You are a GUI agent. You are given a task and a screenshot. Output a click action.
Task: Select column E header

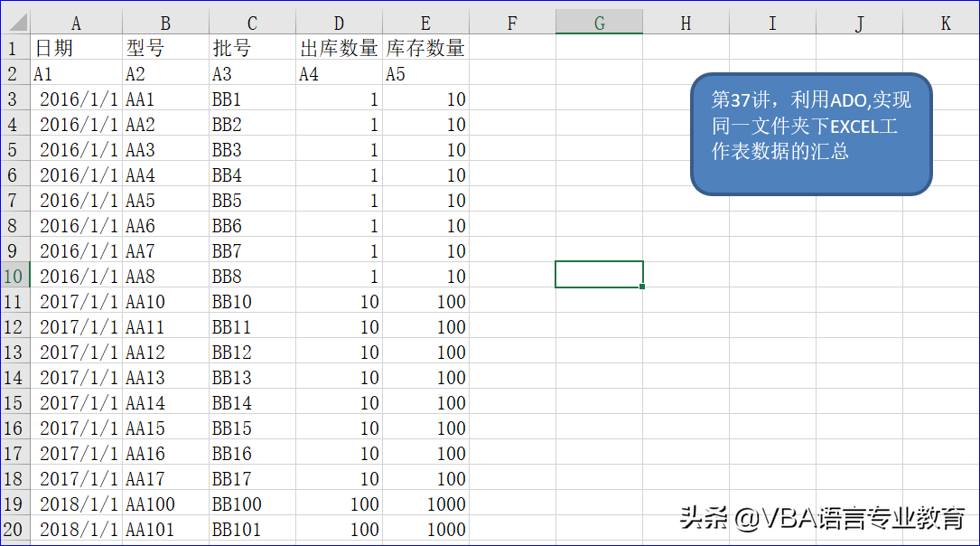tap(425, 24)
